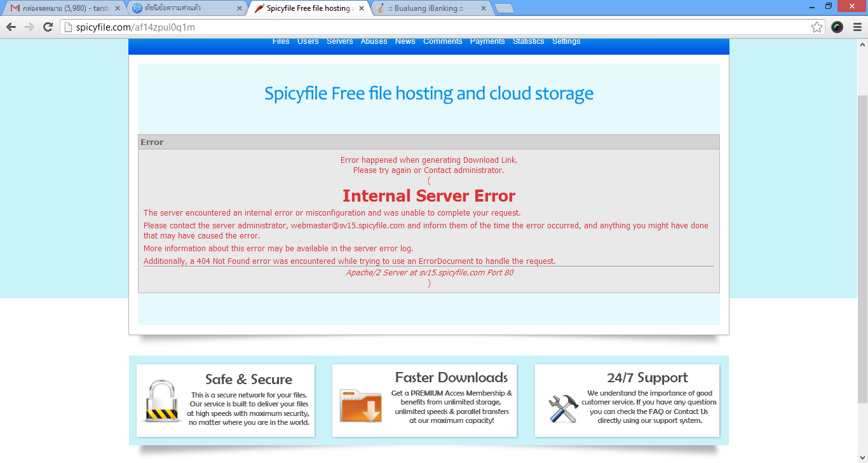Click the address bar URL field
The width and height of the screenshot is (868, 463).
tap(432, 27)
